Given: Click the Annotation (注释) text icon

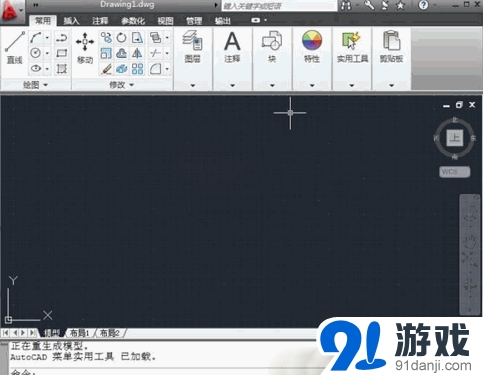Looking at the screenshot, I should click(232, 47).
